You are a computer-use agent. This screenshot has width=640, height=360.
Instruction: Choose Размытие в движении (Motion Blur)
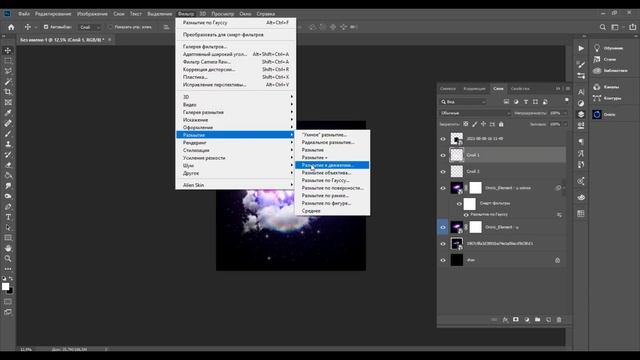pyautogui.click(x=332, y=165)
